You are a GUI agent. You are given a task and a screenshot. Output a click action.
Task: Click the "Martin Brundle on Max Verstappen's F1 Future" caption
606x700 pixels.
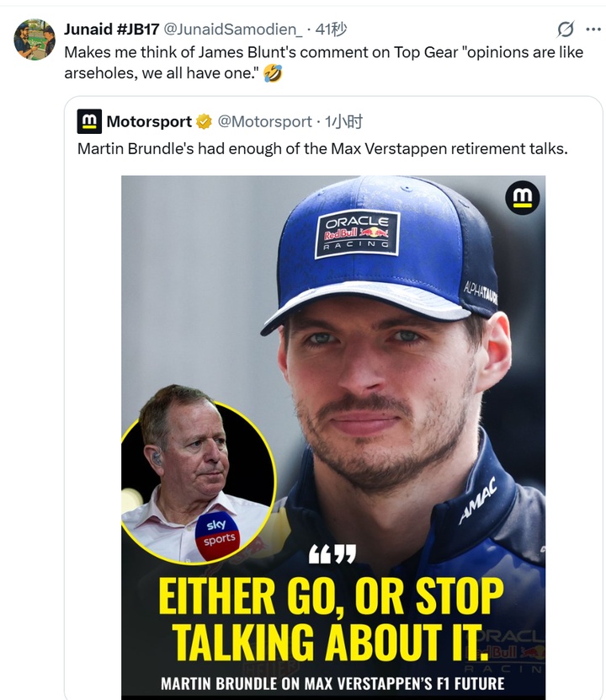click(332, 683)
